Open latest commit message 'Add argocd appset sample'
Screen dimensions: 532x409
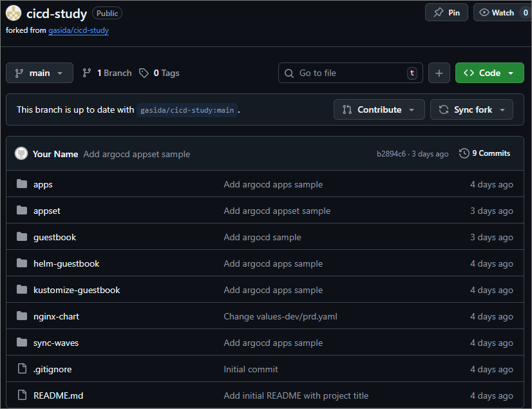click(137, 154)
